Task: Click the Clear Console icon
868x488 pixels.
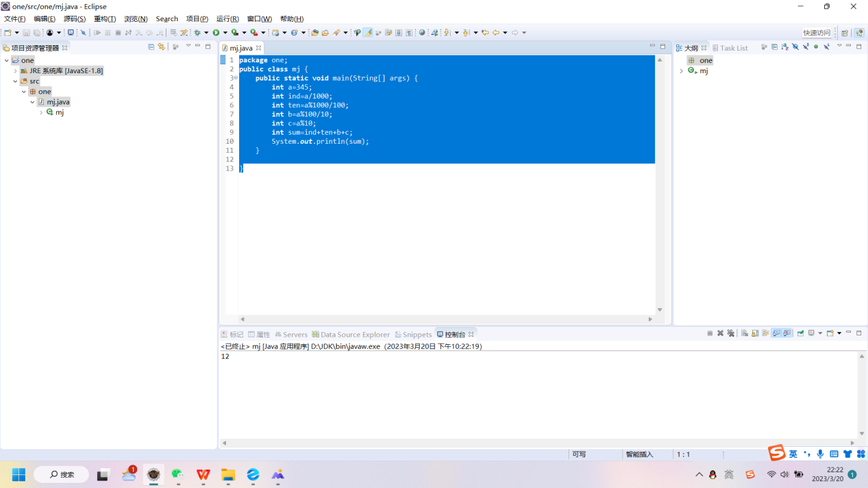Action: coord(745,333)
